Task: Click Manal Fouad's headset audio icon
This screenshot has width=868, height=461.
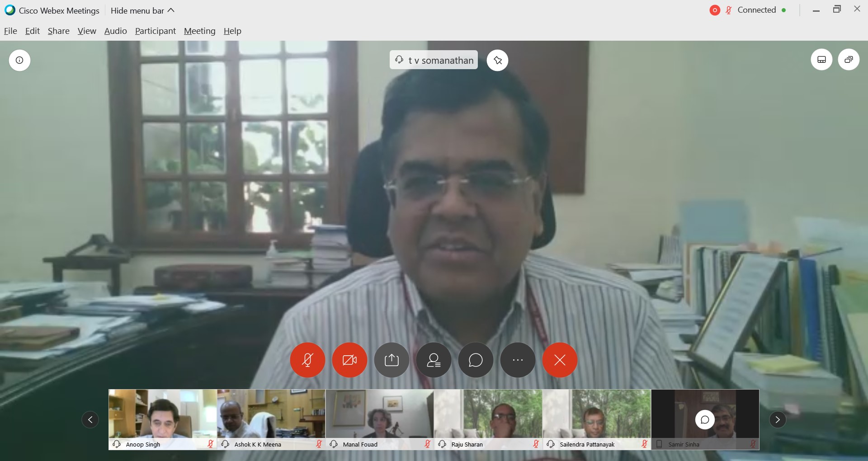Action: 334,444
